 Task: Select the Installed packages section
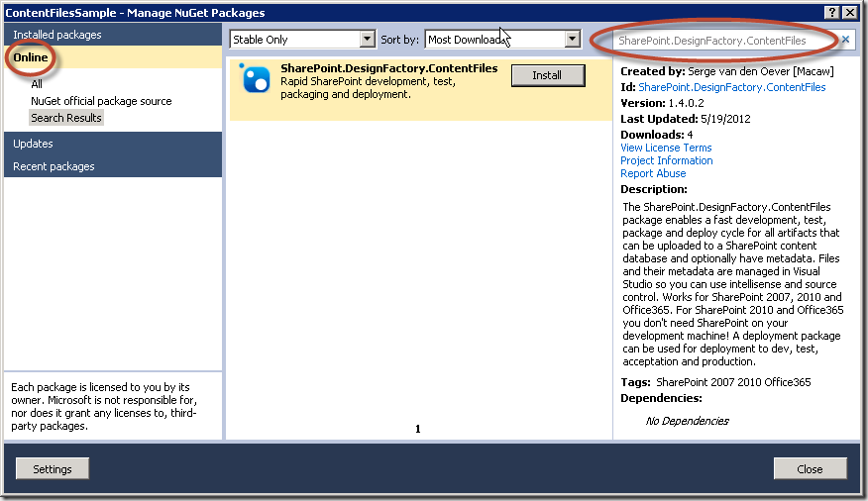point(113,35)
